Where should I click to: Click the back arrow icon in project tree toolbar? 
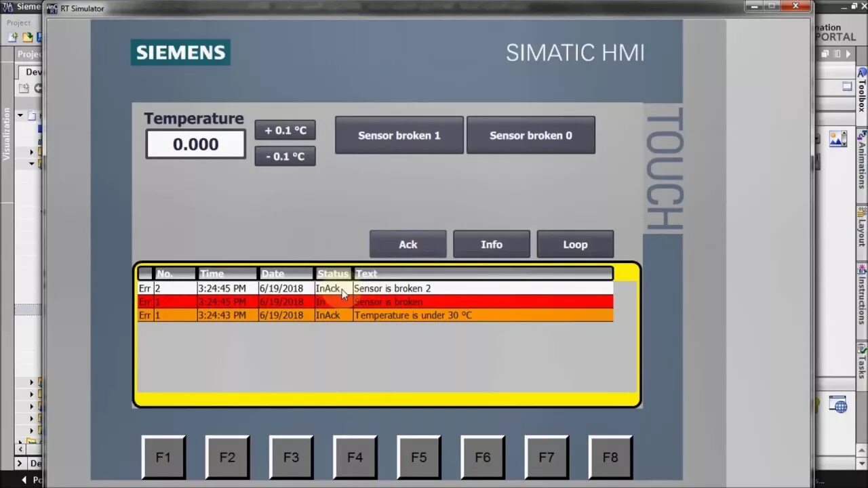coord(39,88)
